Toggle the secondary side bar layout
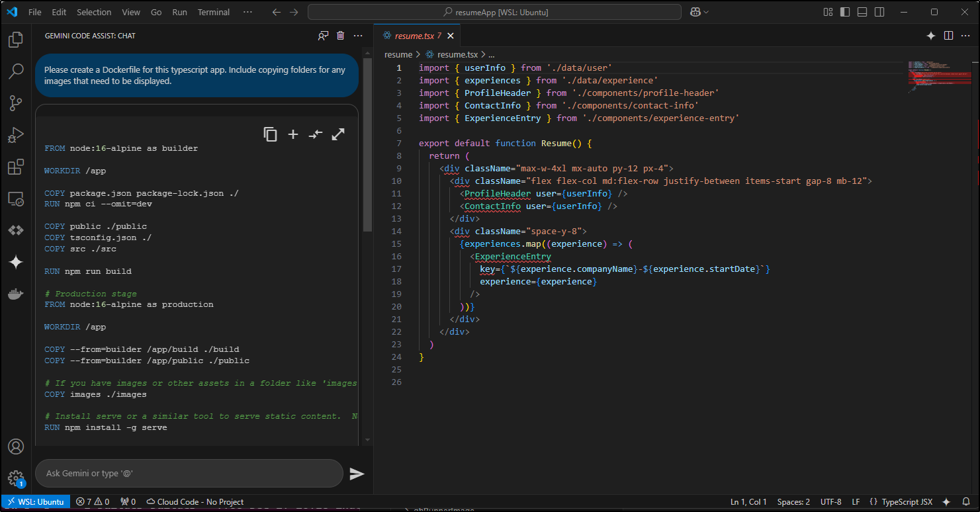The height and width of the screenshot is (512, 980). [x=879, y=12]
